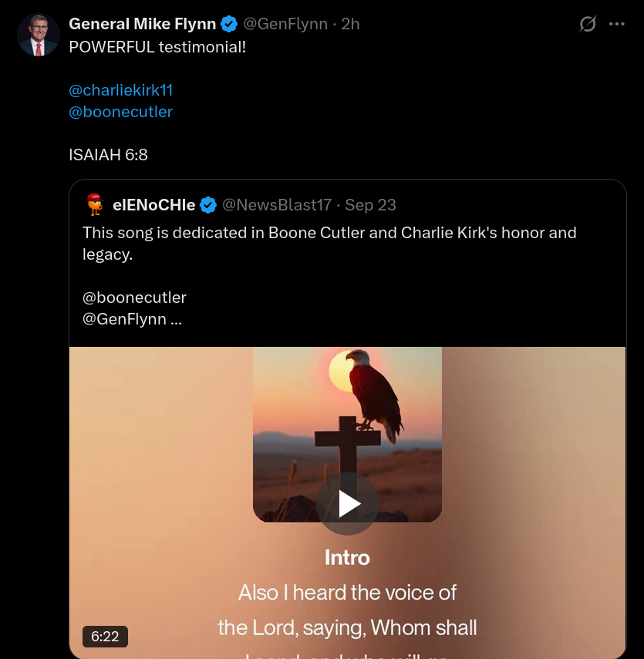The width and height of the screenshot is (644, 659).
Task: Click General Mike Flynn's profile avatar
Action: [x=39, y=35]
